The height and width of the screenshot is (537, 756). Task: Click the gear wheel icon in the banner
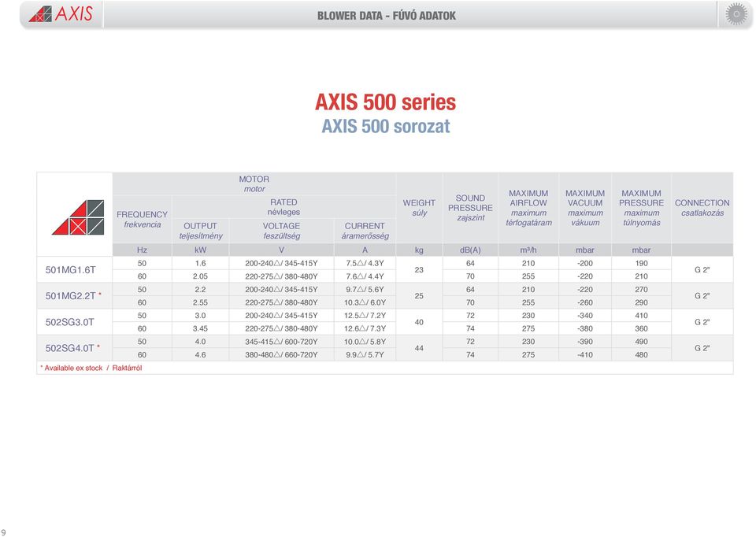(736, 14)
